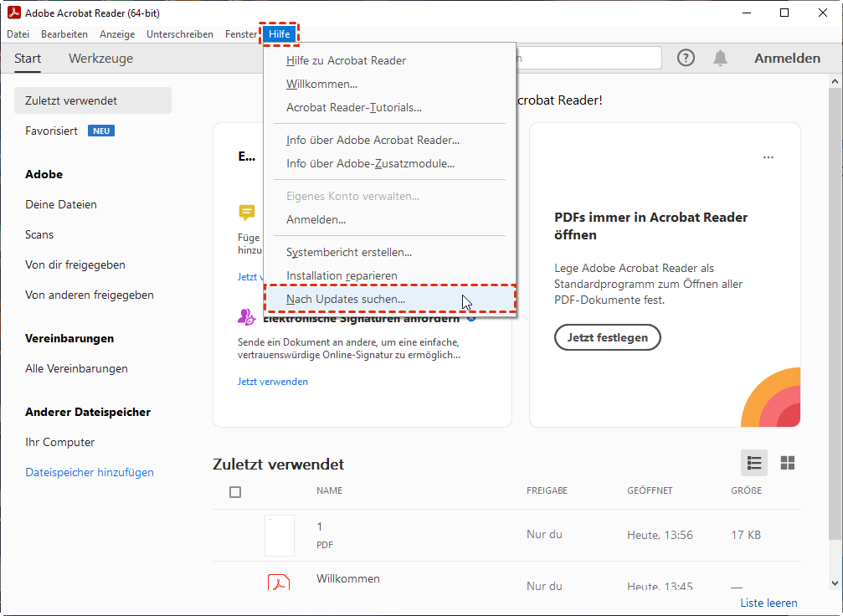Viewport: 843px width, 616px height.
Task: Click the Dateispeicher hinzufügen link
Action: (x=90, y=473)
